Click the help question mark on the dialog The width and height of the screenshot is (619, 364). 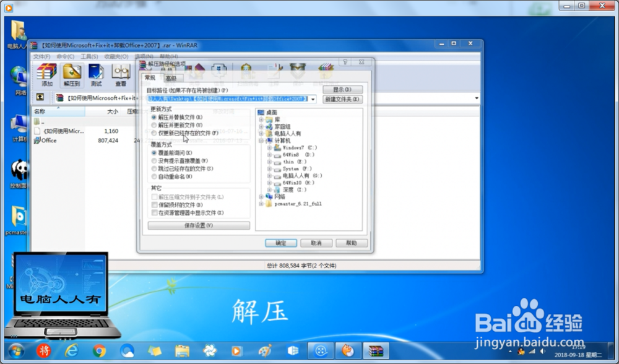pos(345,63)
